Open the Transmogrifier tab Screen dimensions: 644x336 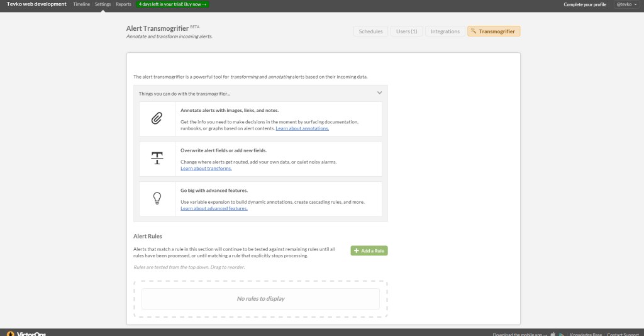point(494,31)
